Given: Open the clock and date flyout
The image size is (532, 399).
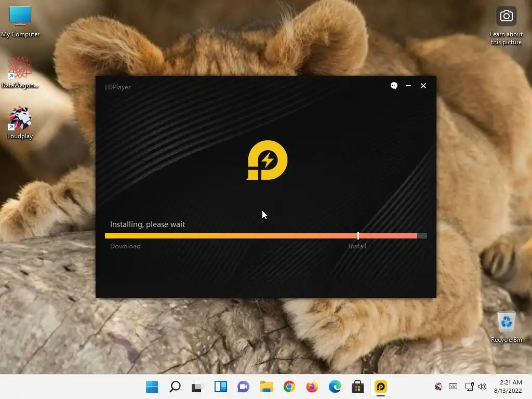Looking at the screenshot, I should click(x=508, y=387).
